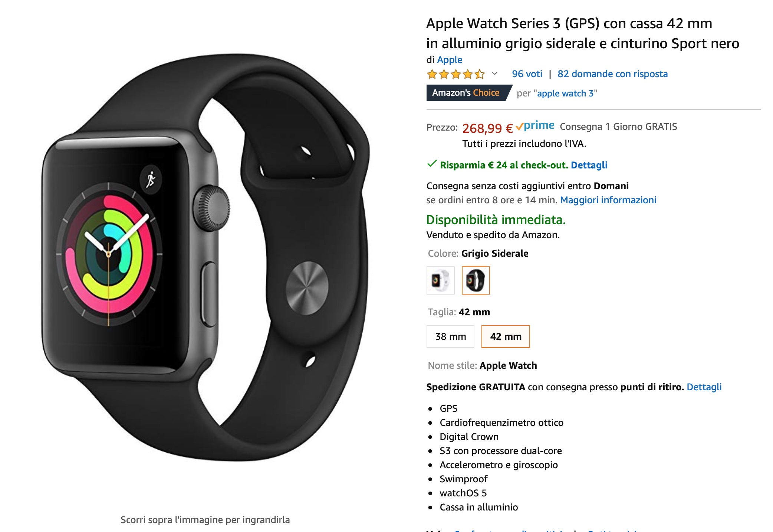Click the main Apple Watch product image

(205, 257)
